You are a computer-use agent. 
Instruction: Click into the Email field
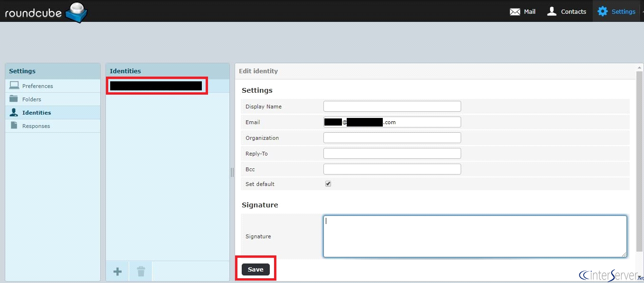392,122
